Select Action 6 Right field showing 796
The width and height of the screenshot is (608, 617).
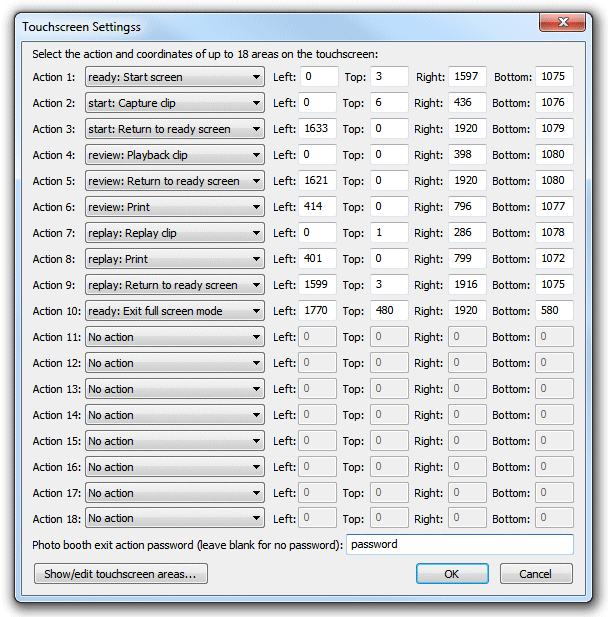pos(468,206)
